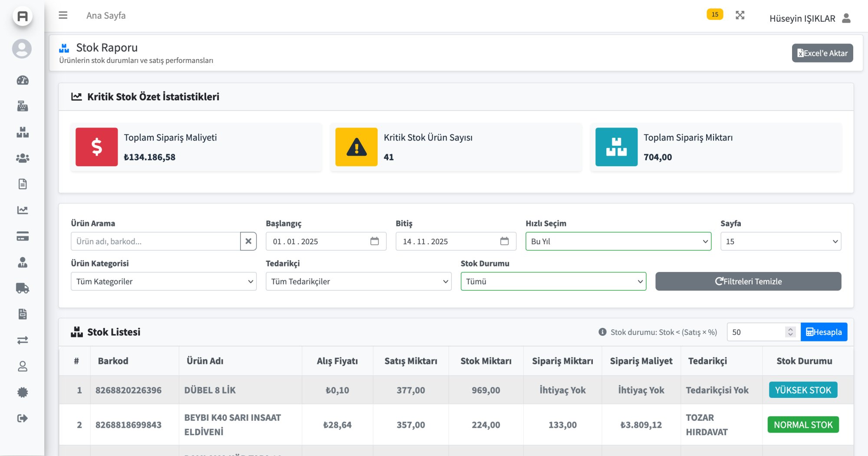This screenshot has width=868, height=456.
Task: Open the customers group sidebar icon
Action: pos(23,158)
